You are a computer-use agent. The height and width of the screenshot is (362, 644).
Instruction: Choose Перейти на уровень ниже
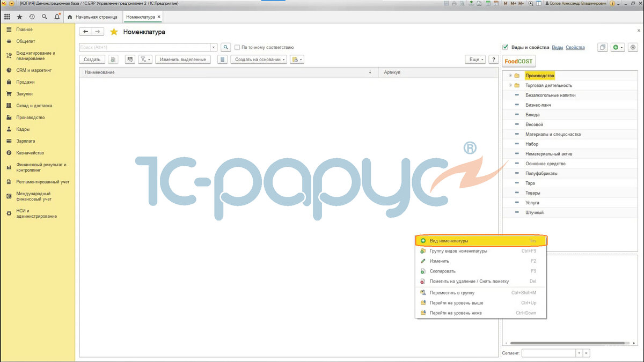click(481, 313)
